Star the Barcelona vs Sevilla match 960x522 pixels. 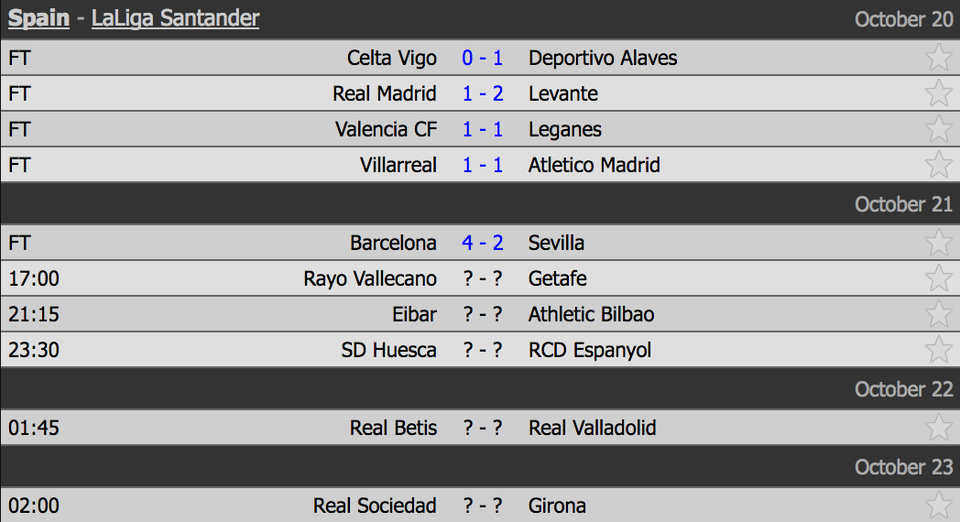click(938, 242)
